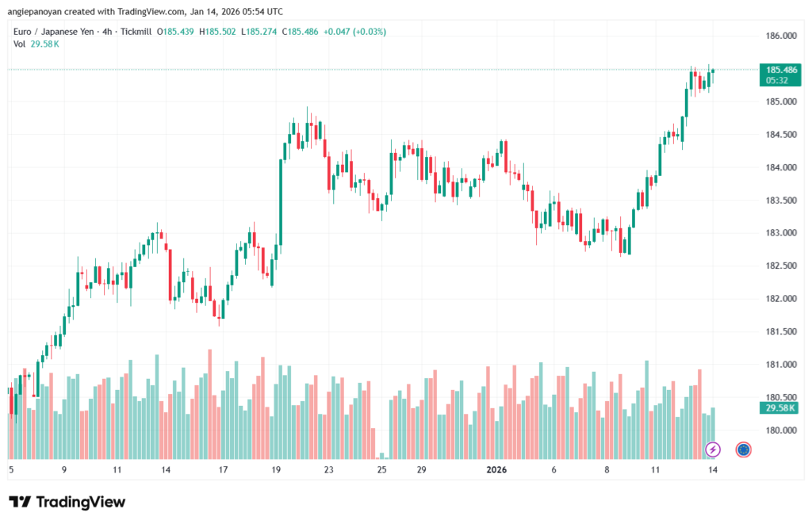Click the Vol value 29.58K in legend
The width and height of the screenshot is (812, 524).
pos(44,44)
